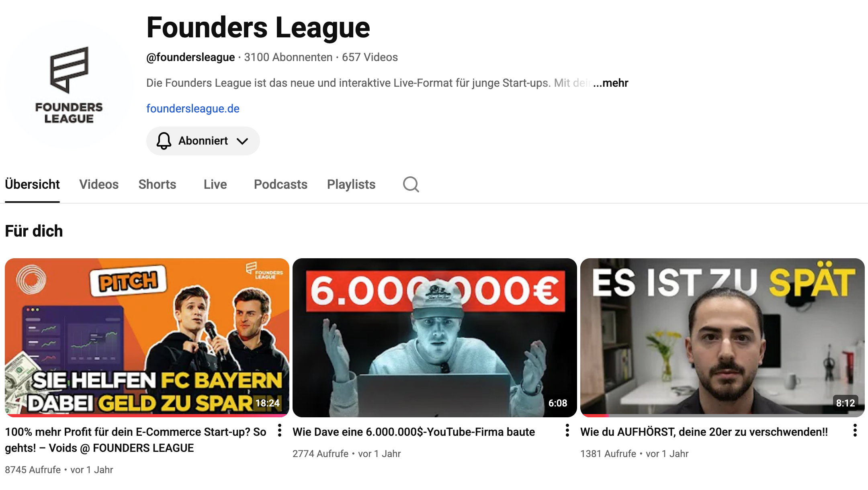The width and height of the screenshot is (868, 490).
Task: Expand channel description with ...mehr
Action: [x=610, y=83]
